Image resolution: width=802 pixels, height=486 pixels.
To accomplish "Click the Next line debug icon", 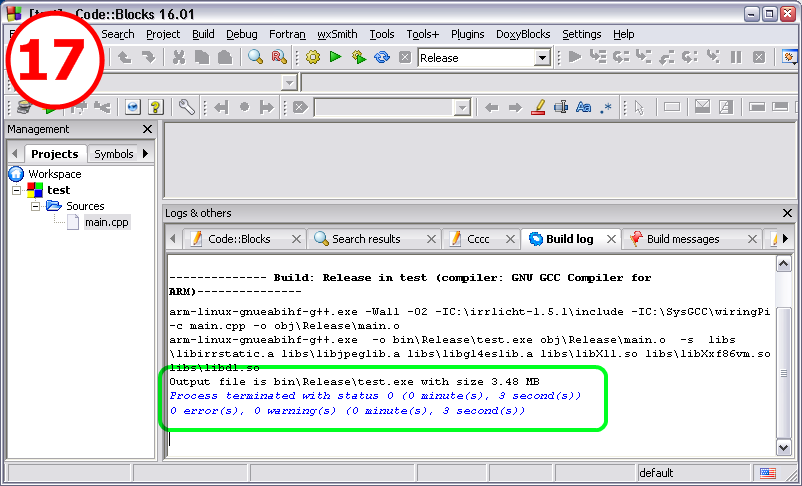I will pyautogui.click(x=621, y=57).
